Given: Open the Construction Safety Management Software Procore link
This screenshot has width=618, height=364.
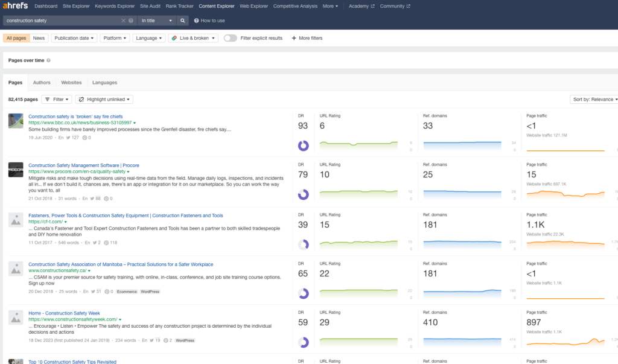Looking at the screenshot, I should (x=75, y=165).
